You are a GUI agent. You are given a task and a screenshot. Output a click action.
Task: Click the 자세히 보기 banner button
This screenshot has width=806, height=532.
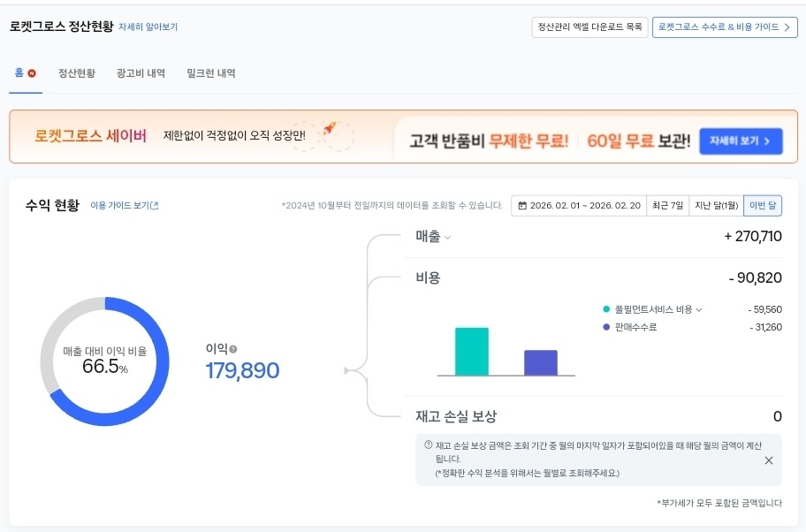point(741,141)
